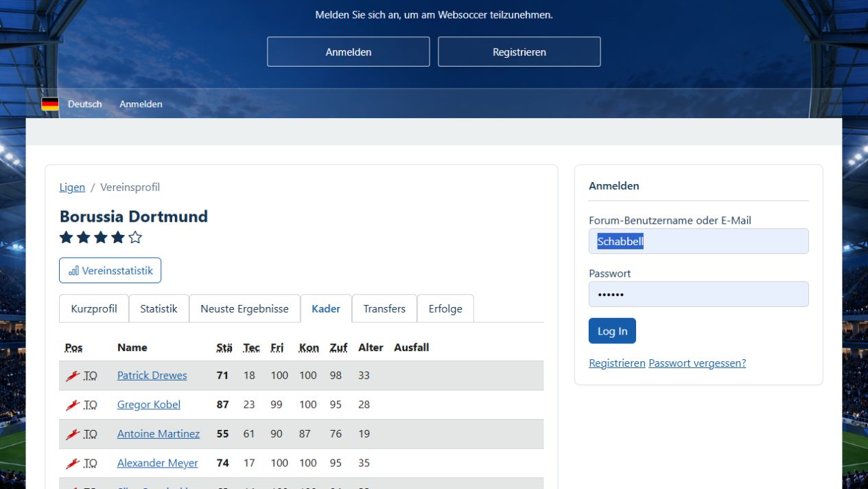Open Antoine Martinez player profile
Screen dimensions: 868x489
point(159,434)
